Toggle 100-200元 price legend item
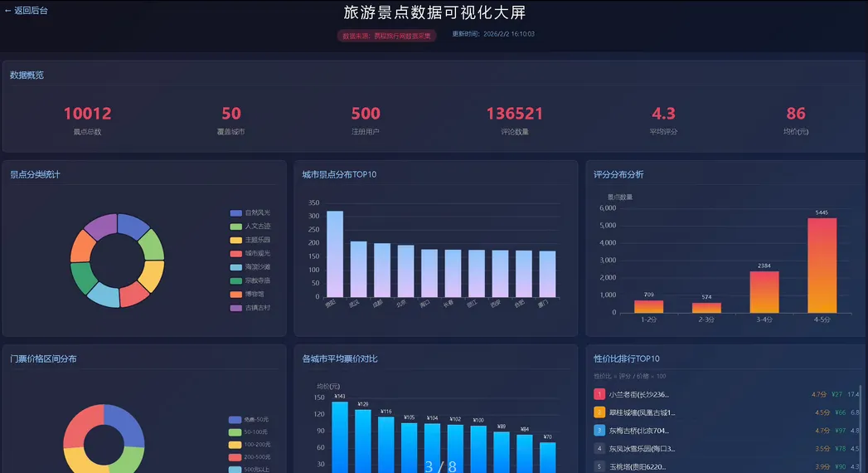Screen dimensions: 868x473 [250, 445]
